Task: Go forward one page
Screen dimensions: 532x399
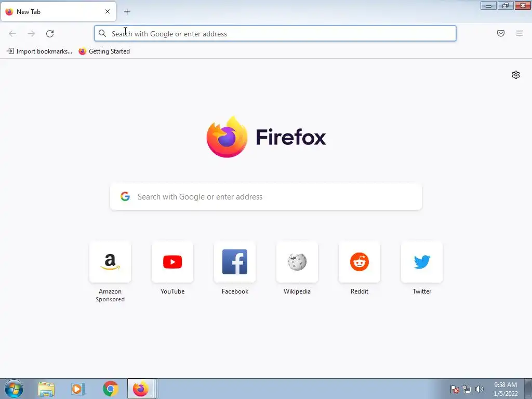Action: coord(31,34)
